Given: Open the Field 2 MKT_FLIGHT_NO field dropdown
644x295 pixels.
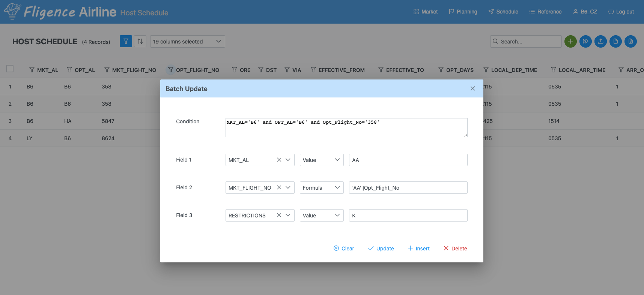Looking at the screenshot, I should [288, 187].
